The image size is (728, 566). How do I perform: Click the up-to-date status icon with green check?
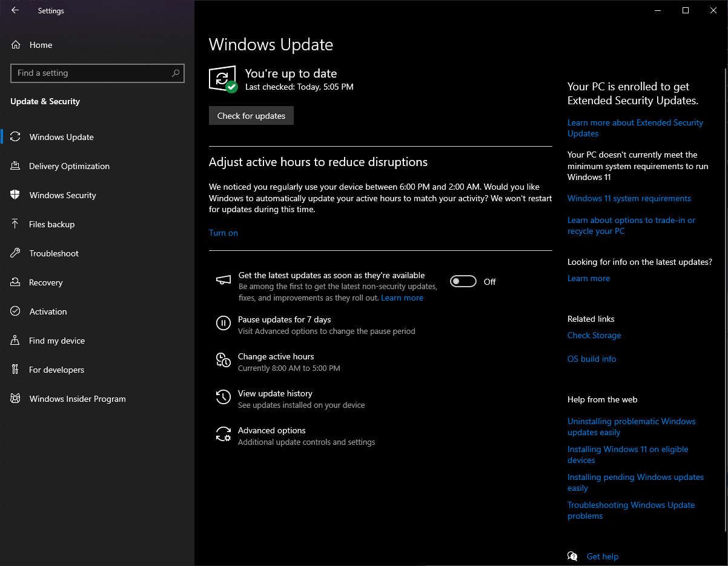pyautogui.click(x=223, y=79)
